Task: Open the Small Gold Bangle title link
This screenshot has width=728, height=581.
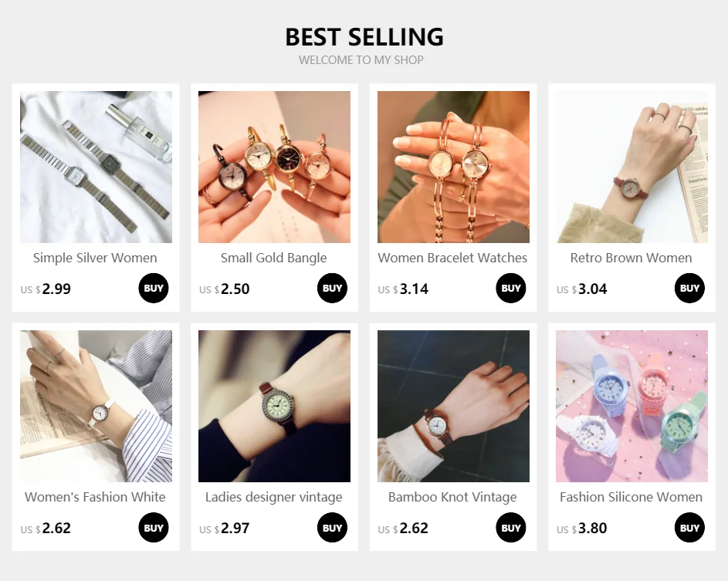Action: [274, 258]
